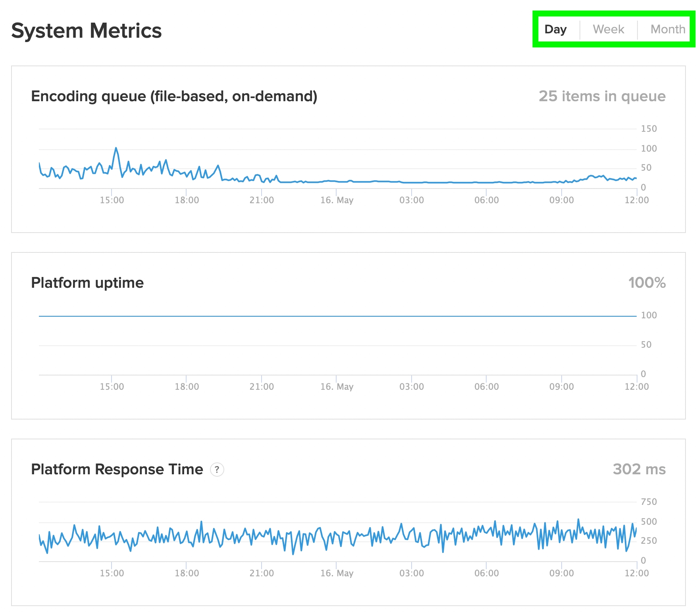697x616 pixels.
Task: Click the 150 y-axis label on Encoding queue
Action: pos(649,129)
